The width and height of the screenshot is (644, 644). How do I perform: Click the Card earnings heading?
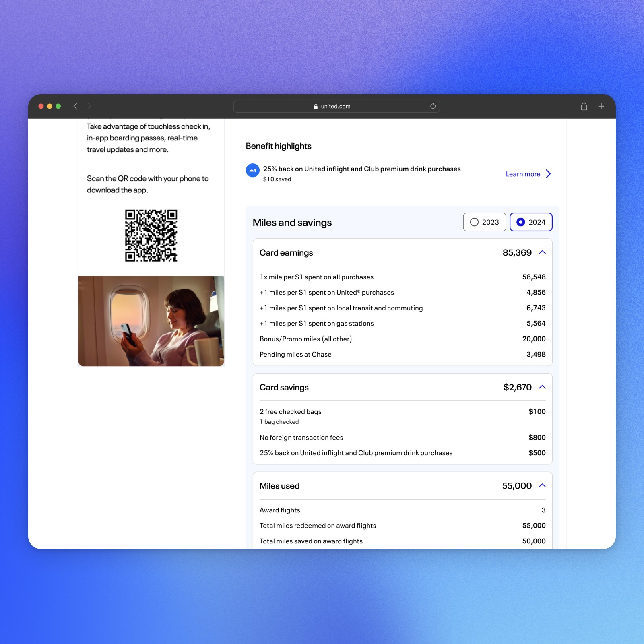click(x=286, y=253)
